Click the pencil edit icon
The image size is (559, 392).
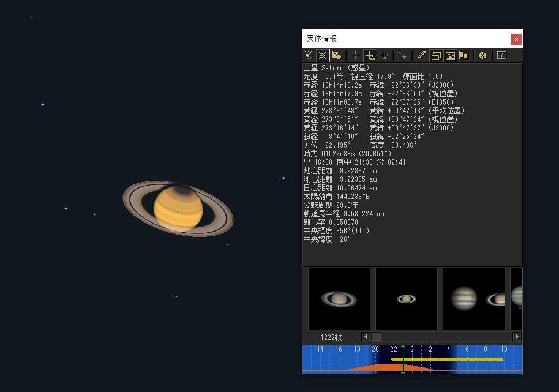click(421, 55)
